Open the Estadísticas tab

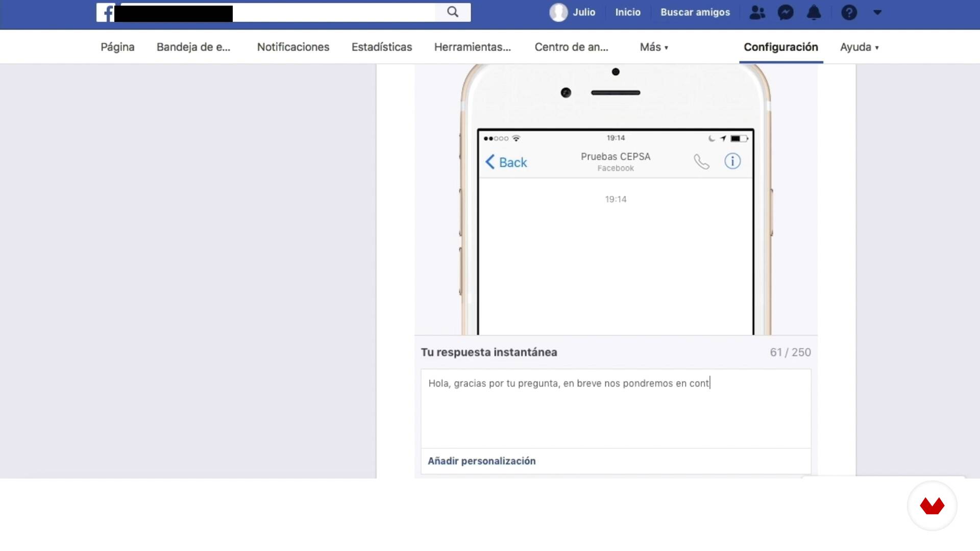(x=382, y=47)
